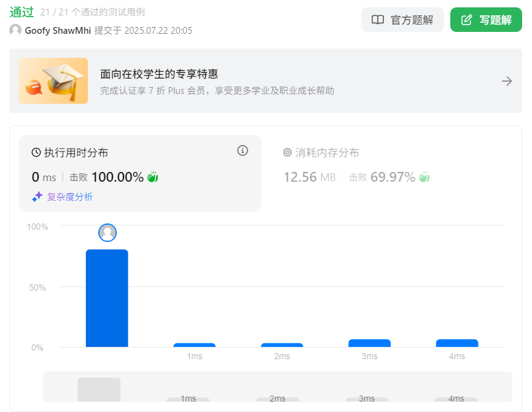Click the 通过 accepted status text
Image resolution: width=532 pixels, height=412 pixels.
22,12
